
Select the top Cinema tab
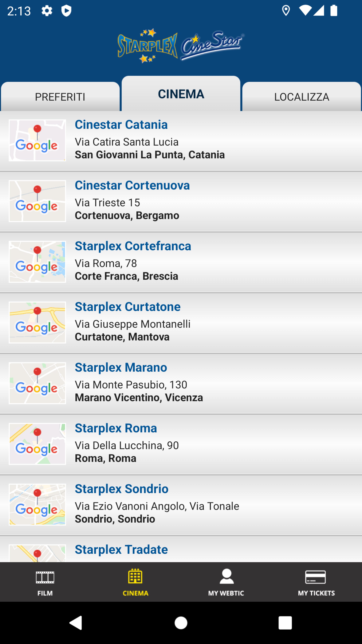coord(181,94)
